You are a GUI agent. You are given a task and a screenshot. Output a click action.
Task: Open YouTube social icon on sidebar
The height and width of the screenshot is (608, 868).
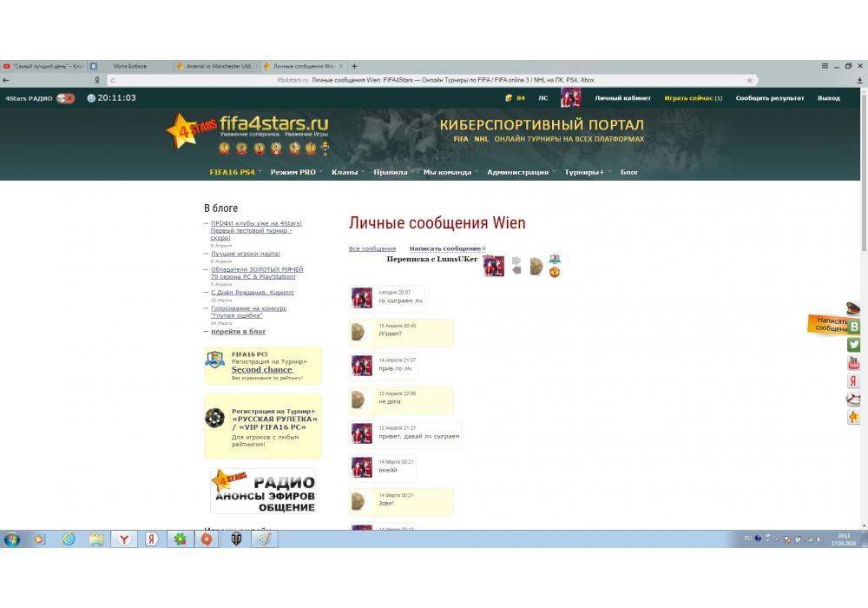coord(853,363)
